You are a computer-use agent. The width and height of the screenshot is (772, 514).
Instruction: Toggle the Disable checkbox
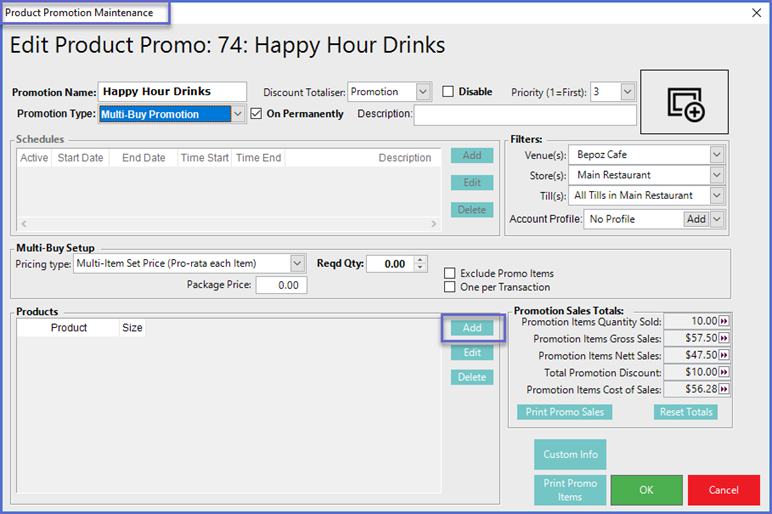click(x=448, y=92)
